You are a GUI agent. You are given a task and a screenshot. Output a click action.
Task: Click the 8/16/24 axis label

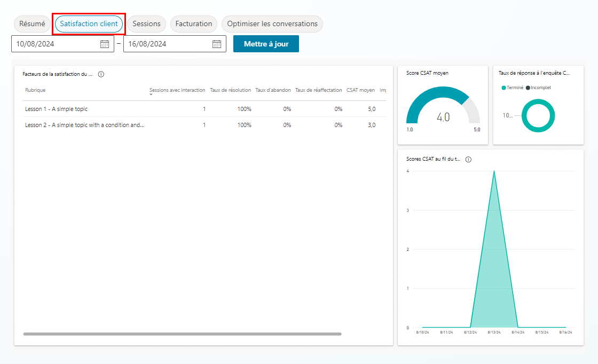click(x=565, y=333)
